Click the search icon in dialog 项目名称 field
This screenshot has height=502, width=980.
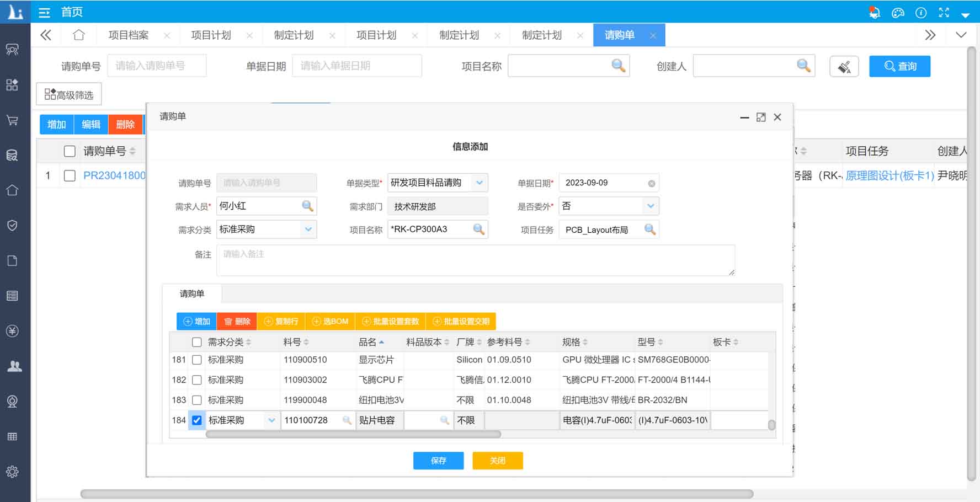(x=479, y=229)
